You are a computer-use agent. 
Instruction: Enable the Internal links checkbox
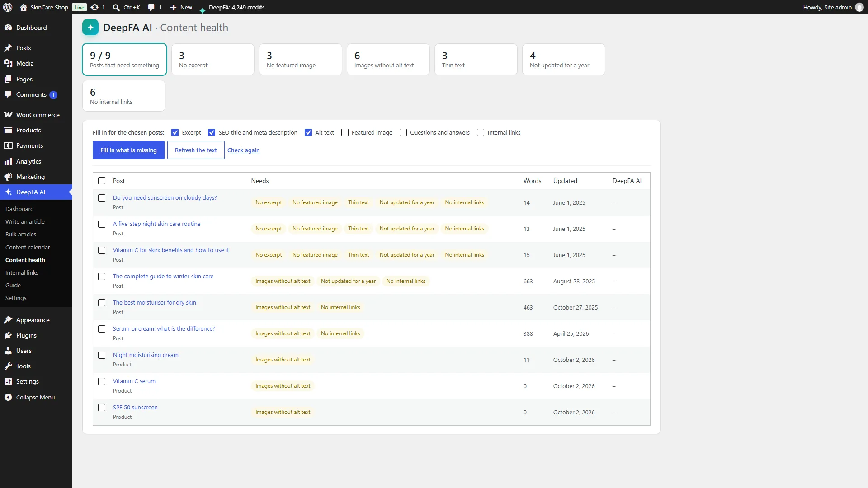coord(481,132)
